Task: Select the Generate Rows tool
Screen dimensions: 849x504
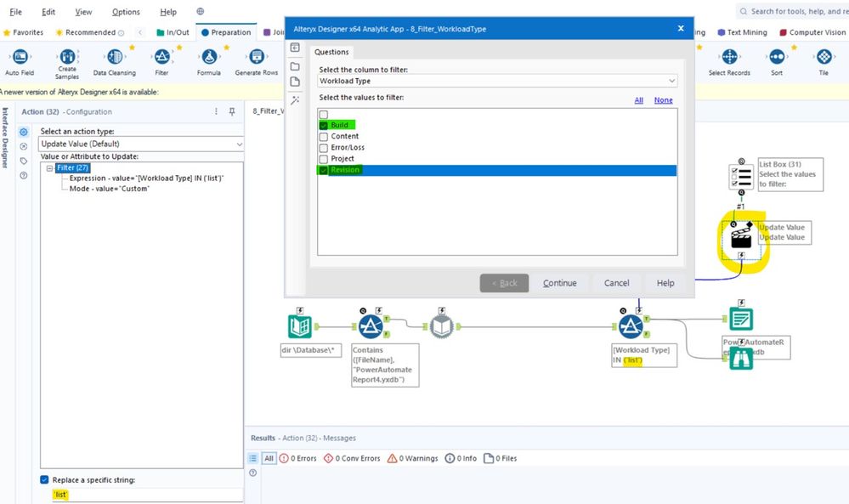Action: point(257,56)
